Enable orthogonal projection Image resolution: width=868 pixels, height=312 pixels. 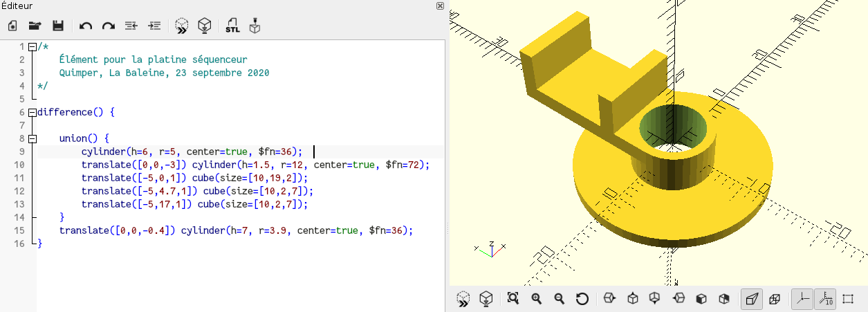coord(775,299)
